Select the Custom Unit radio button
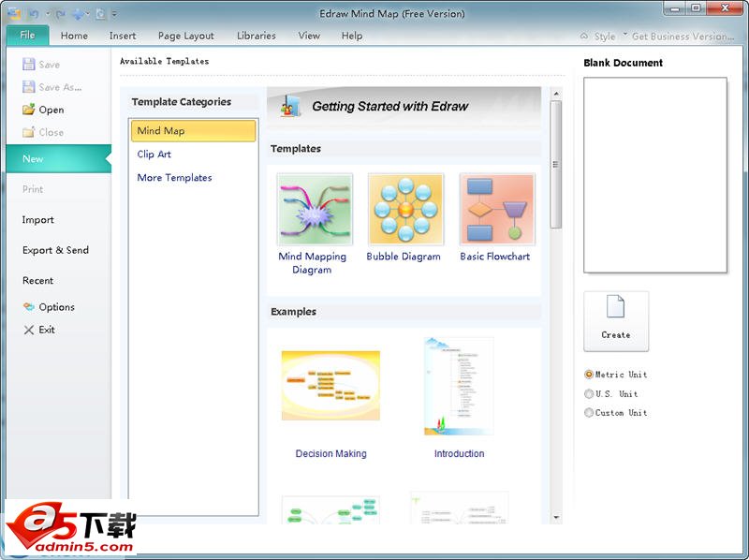 pyautogui.click(x=588, y=412)
